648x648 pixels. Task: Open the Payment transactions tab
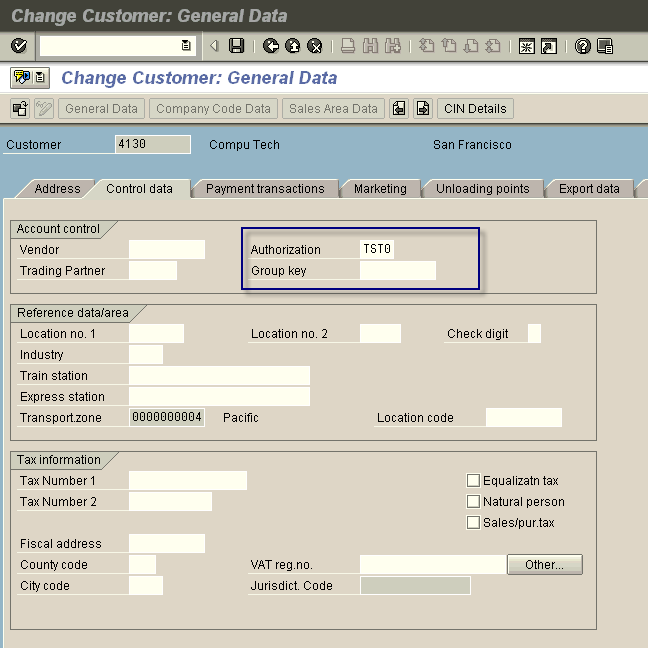265,189
